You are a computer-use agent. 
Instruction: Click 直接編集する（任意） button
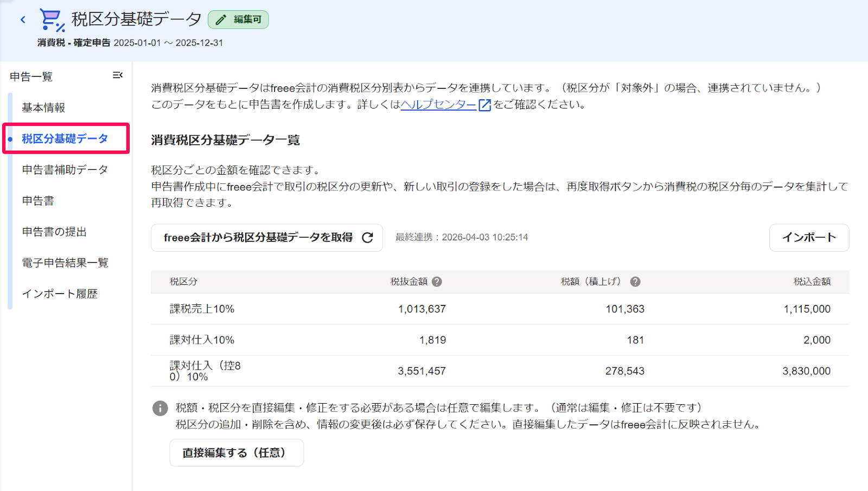tap(237, 452)
